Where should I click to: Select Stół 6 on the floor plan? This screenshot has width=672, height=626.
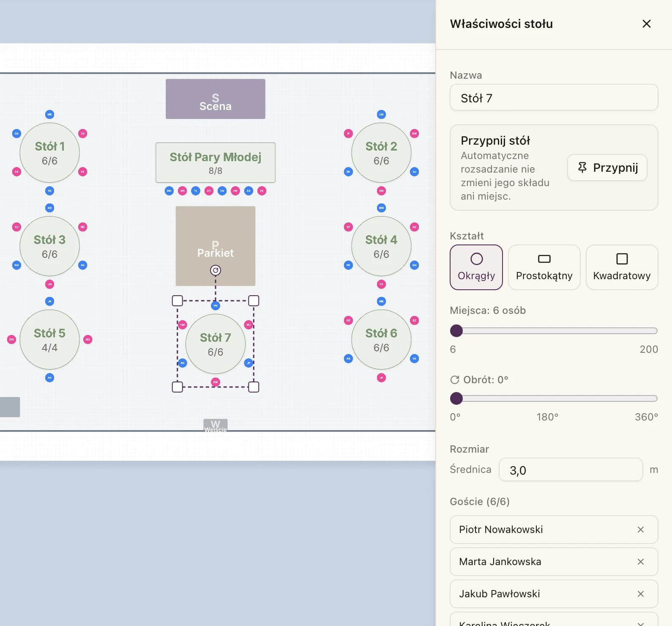coord(381,340)
